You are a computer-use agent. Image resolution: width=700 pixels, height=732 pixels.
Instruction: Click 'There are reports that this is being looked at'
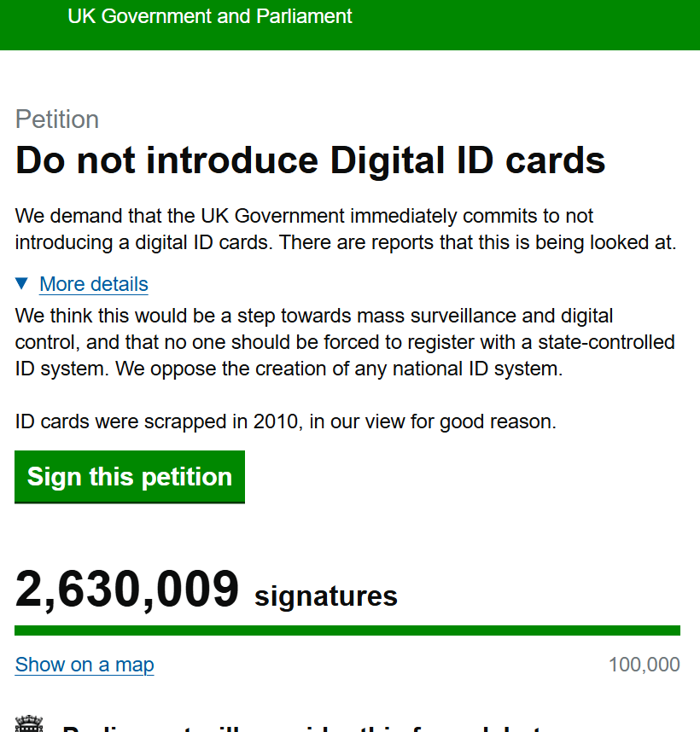point(478,242)
